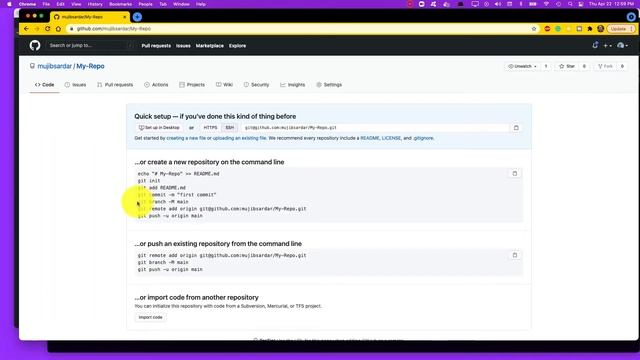640x360 pixels.
Task: Select the HTTPS protocol option
Action: click(210, 128)
